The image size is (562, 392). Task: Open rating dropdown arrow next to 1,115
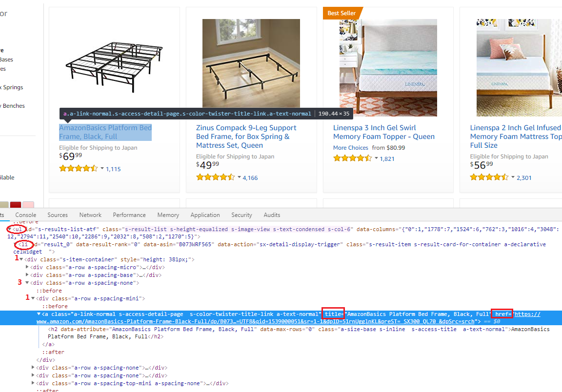(x=102, y=168)
